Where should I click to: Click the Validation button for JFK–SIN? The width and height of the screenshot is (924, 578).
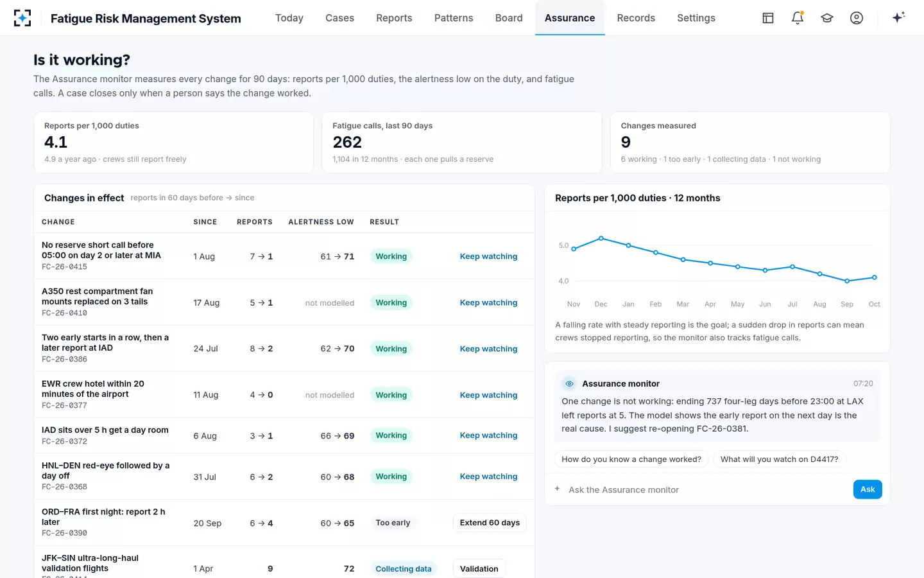tap(479, 569)
